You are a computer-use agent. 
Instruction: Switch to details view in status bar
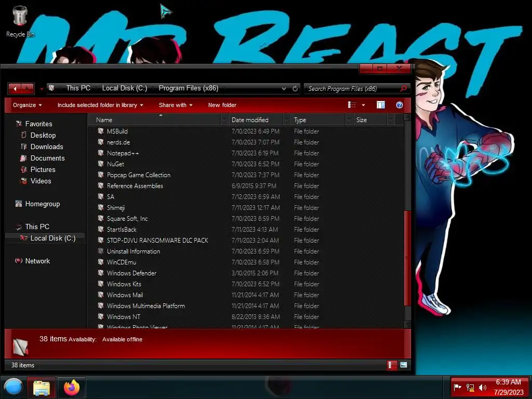[392, 365]
